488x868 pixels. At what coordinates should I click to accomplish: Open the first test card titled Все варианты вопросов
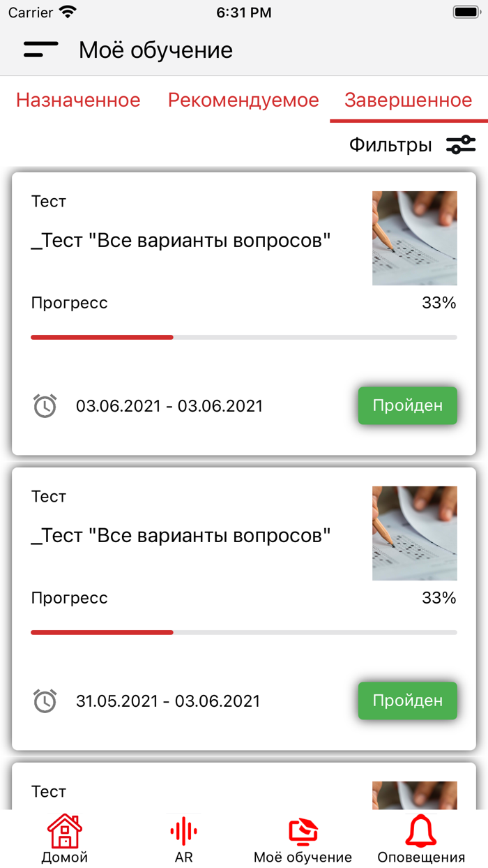point(181,241)
